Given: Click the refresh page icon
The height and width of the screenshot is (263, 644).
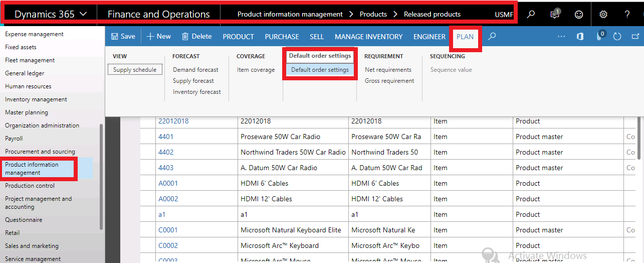Looking at the screenshot, I should click(x=617, y=37).
